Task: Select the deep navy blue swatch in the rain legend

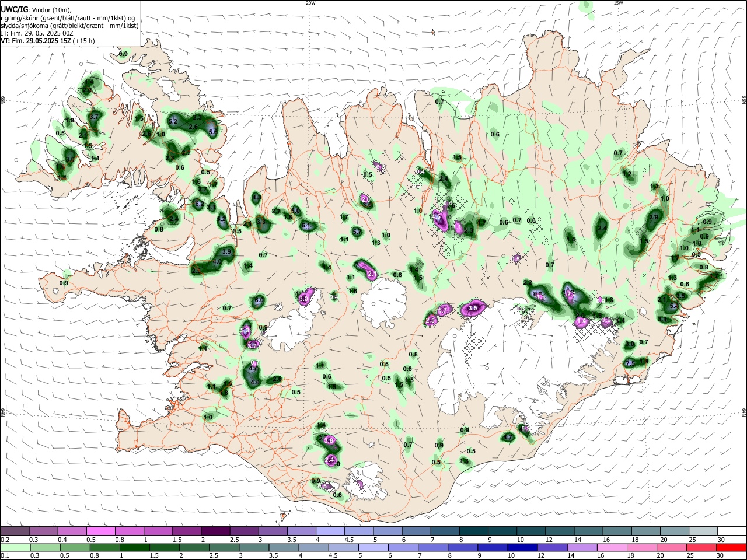Action: pyautogui.click(x=523, y=547)
